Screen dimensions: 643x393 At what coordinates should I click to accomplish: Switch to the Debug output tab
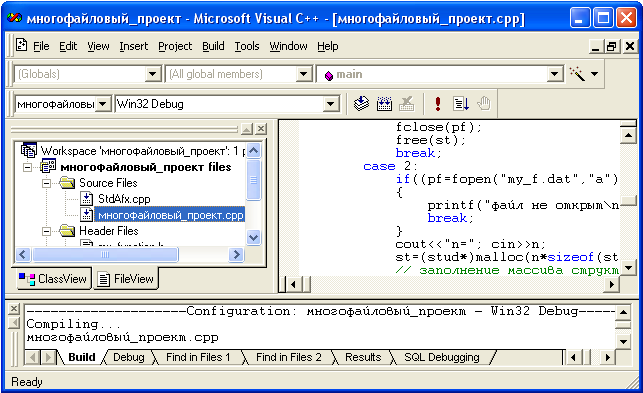tap(129, 357)
